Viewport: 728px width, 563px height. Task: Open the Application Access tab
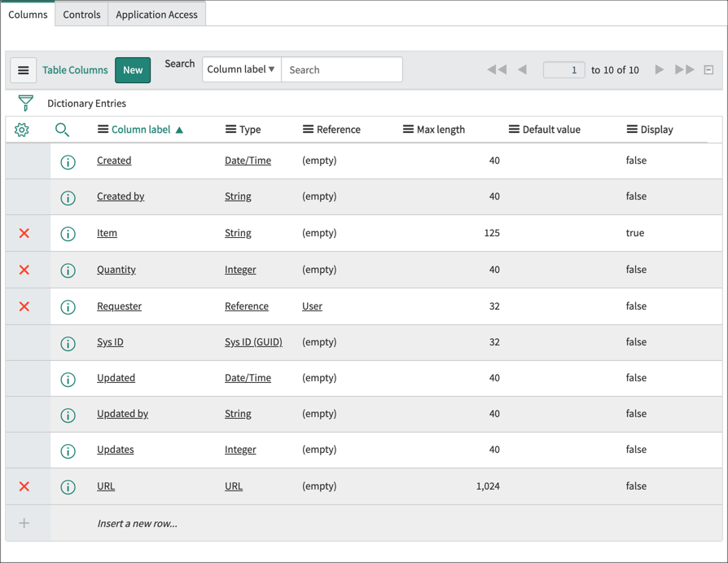[156, 14]
